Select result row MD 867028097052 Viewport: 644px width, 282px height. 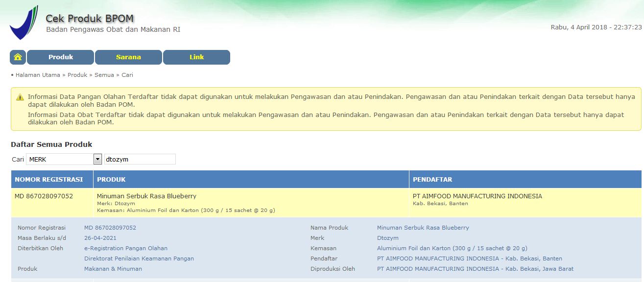[x=44, y=196]
